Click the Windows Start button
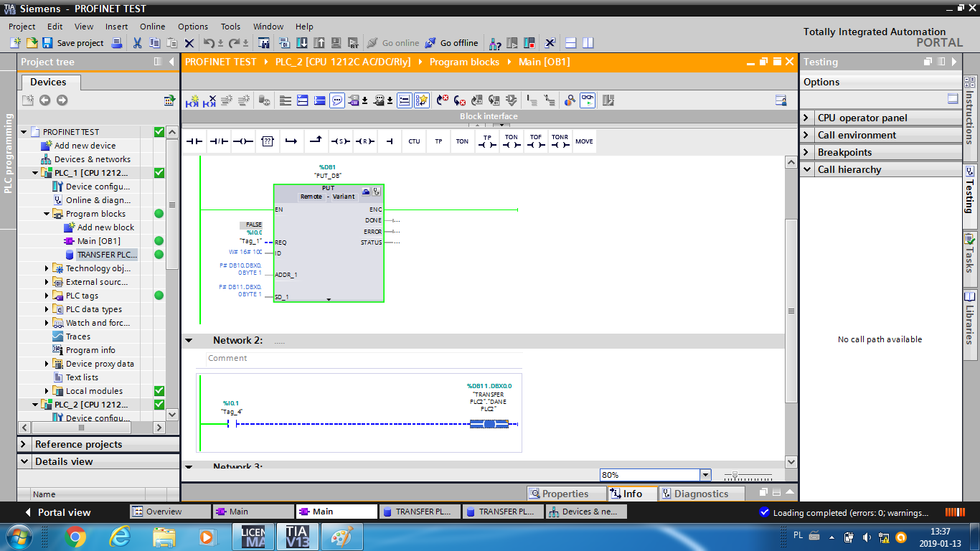980x551 pixels. point(18,536)
